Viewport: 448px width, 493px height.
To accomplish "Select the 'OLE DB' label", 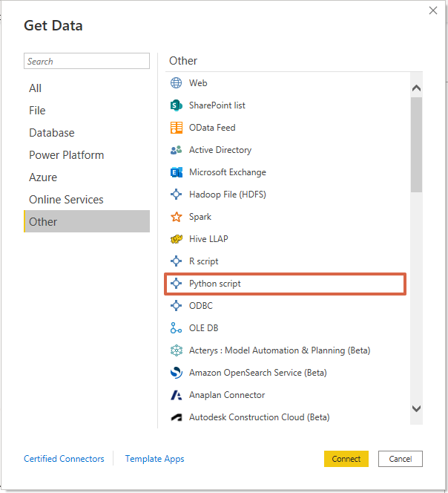I will coord(203,328).
